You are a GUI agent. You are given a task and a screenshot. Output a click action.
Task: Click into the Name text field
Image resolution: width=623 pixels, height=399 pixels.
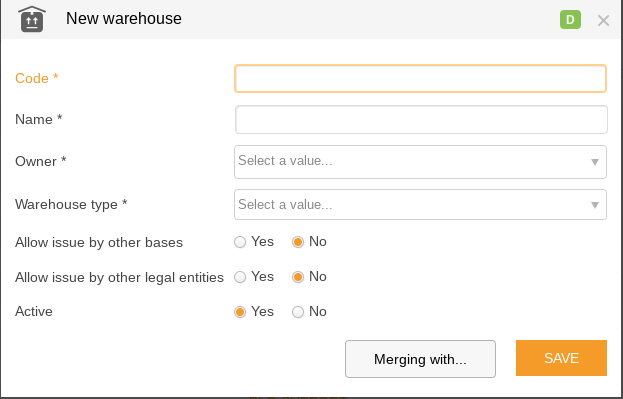[421, 120]
